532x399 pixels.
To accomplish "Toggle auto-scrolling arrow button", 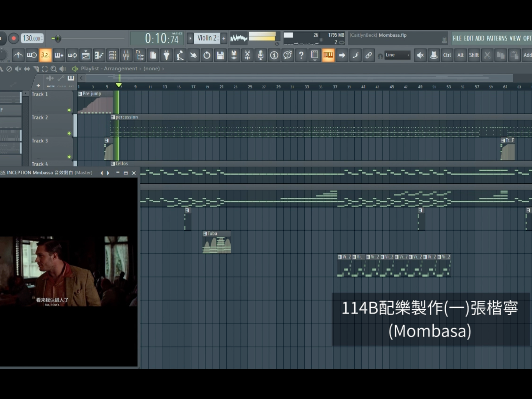I will (x=342, y=55).
